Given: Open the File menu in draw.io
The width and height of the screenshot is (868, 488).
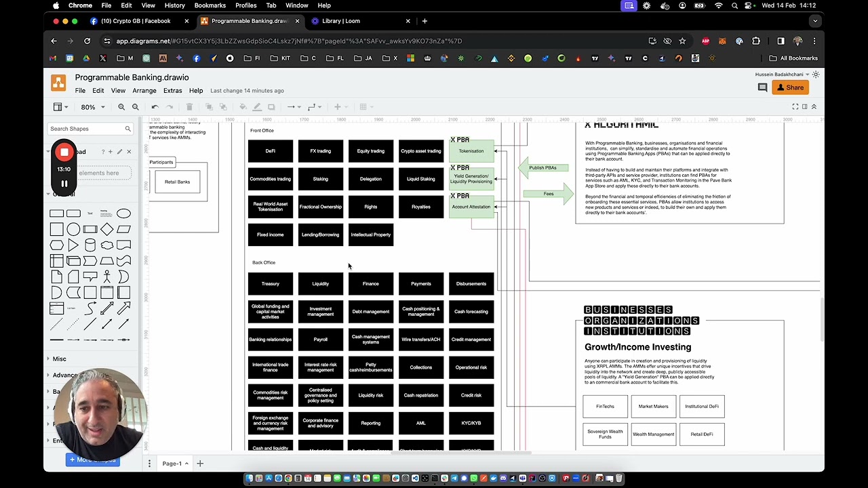Looking at the screenshot, I should click(80, 91).
